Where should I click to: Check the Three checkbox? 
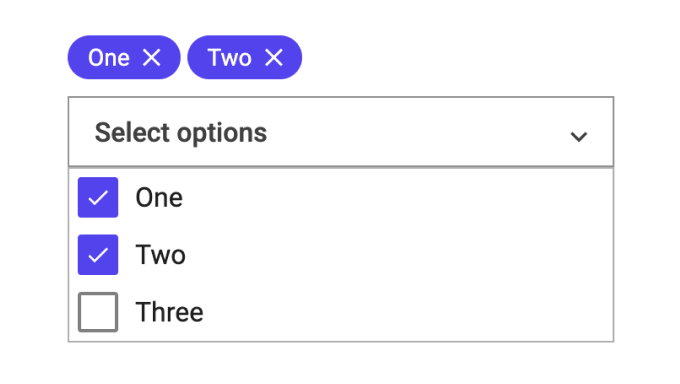click(98, 312)
